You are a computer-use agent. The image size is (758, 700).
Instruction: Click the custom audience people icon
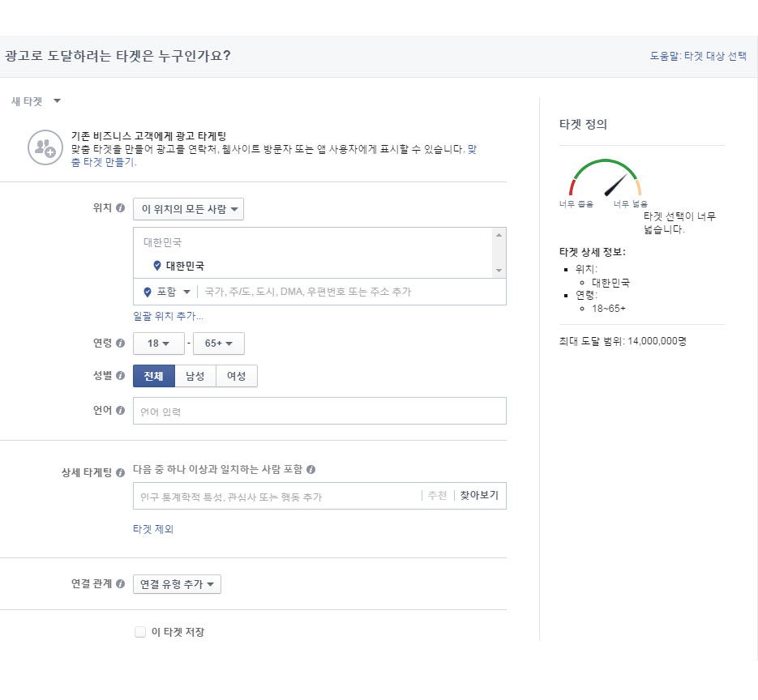click(45, 147)
